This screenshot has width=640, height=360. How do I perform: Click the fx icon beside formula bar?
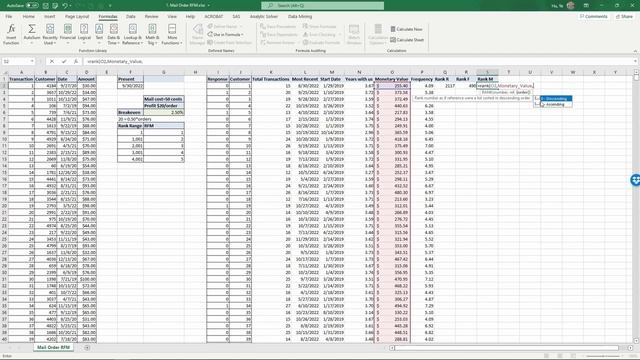76,61
